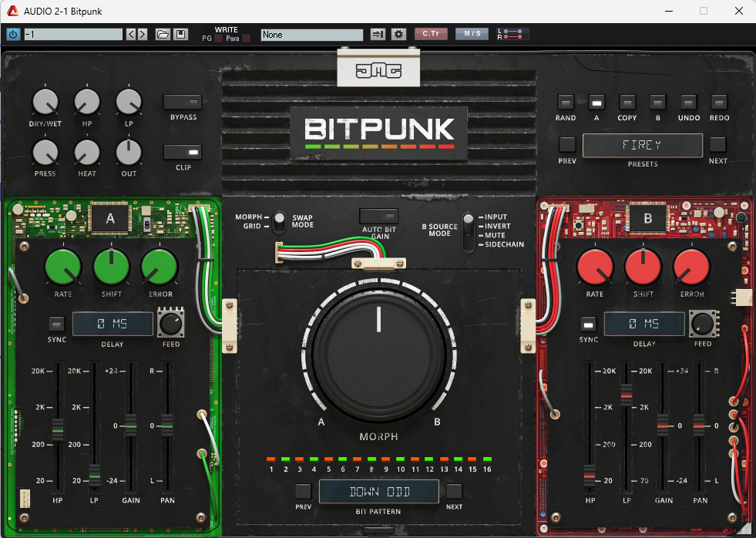Click the HEAT knob

[x=87, y=153]
